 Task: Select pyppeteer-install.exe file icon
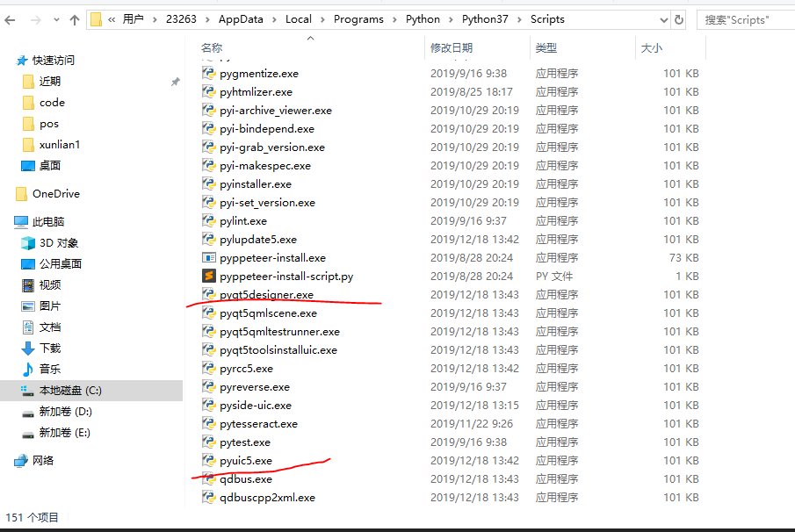point(208,258)
